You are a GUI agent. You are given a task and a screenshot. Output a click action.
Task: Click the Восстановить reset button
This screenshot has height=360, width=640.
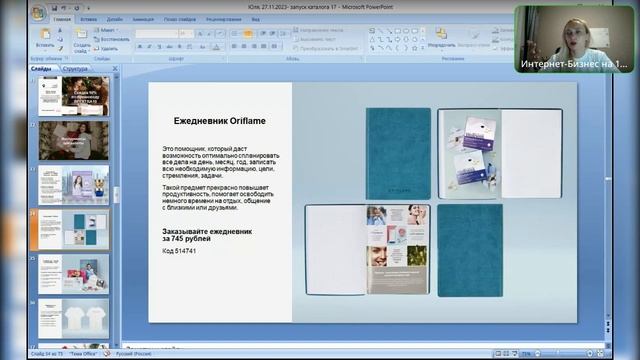pos(111,40)
